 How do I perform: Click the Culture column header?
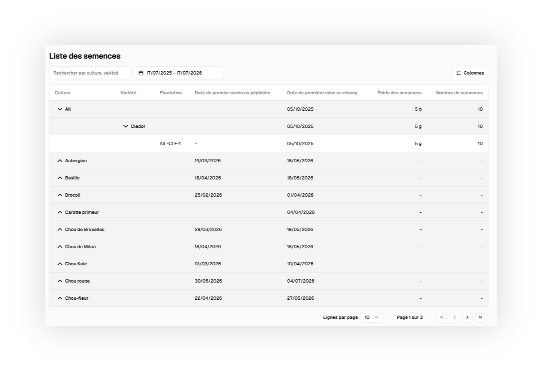pyautogui.click(x=63, y=93)
